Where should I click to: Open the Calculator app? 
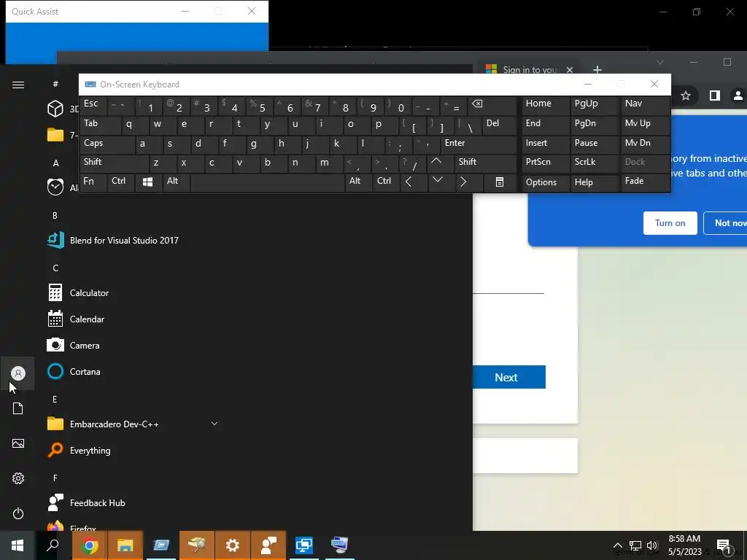point(79,293)
